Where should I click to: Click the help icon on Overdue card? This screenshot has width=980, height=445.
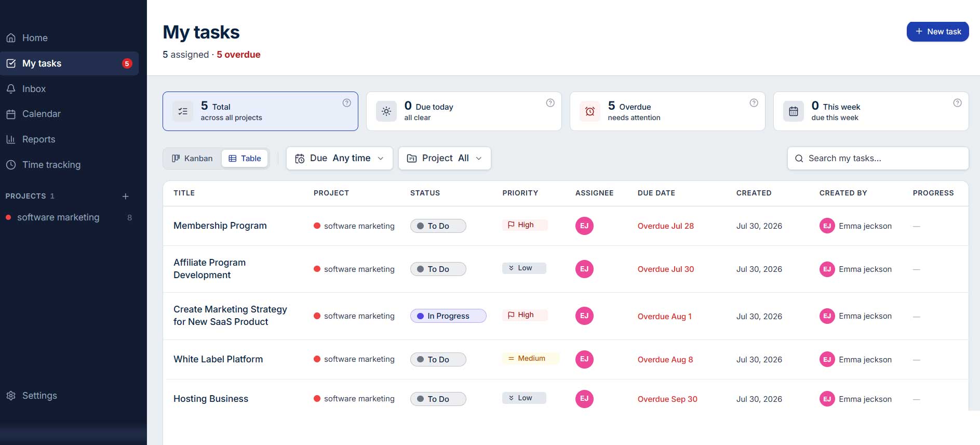(x=754, y=103)
